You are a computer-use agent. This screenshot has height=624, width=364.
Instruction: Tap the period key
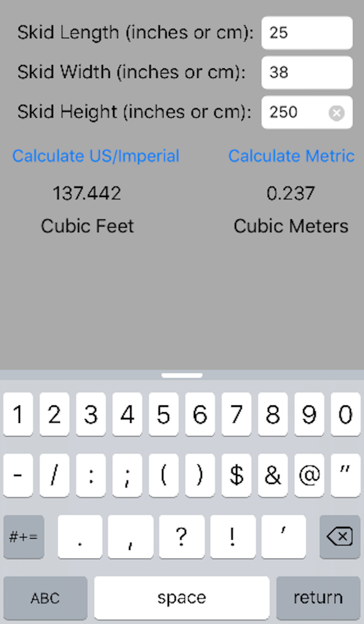coord(80,536)
